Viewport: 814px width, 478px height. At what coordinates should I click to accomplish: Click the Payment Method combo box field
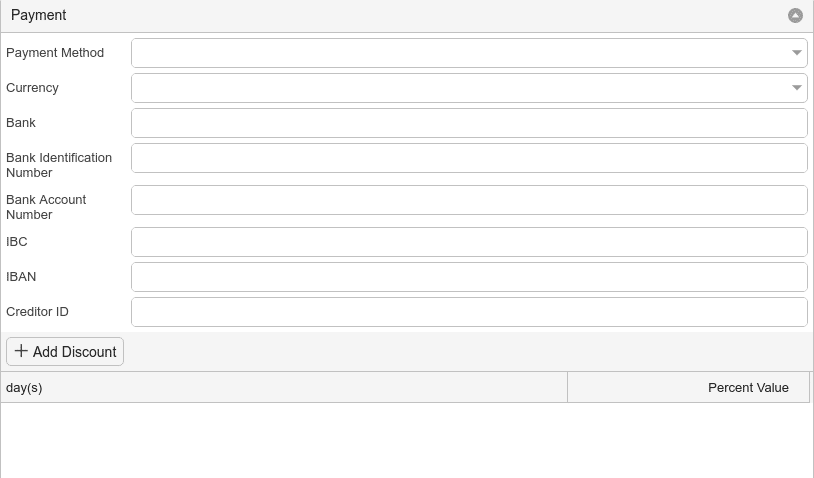[x=469, y=52]
